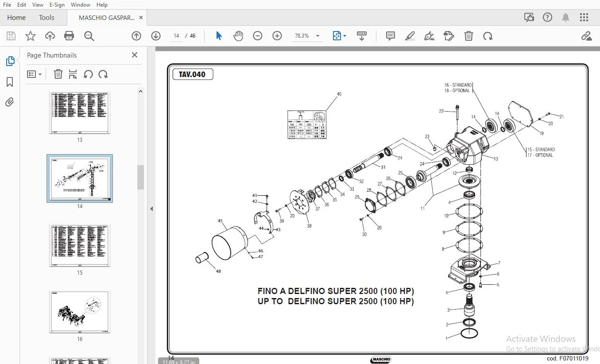Open the Help menu
The height and width of the screenshot is (364, 600).
click(102, 5)
